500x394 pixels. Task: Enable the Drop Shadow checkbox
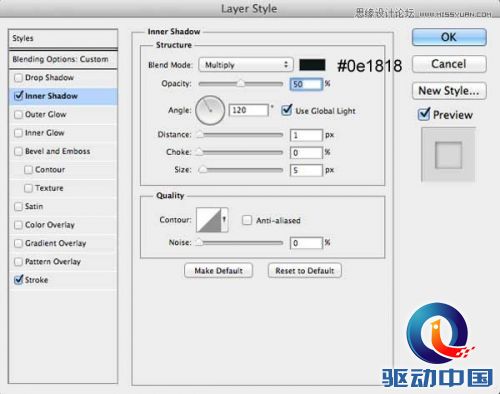18,78
